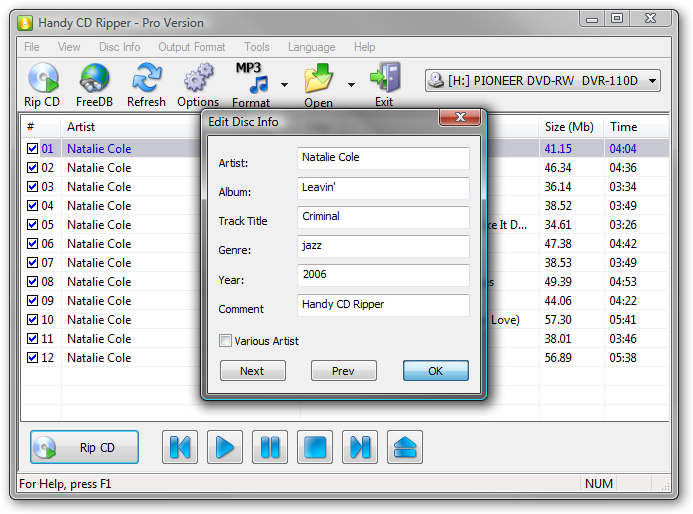Viewport: 693px width, 514px height.
Task: Eject the CD tray
Action: coord(405,447)
